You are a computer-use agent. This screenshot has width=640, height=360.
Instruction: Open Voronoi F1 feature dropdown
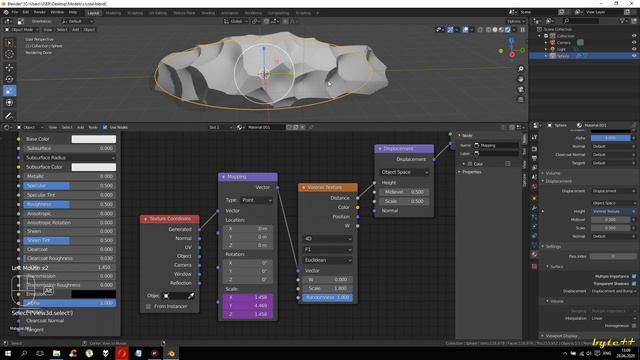coord(327,249)
